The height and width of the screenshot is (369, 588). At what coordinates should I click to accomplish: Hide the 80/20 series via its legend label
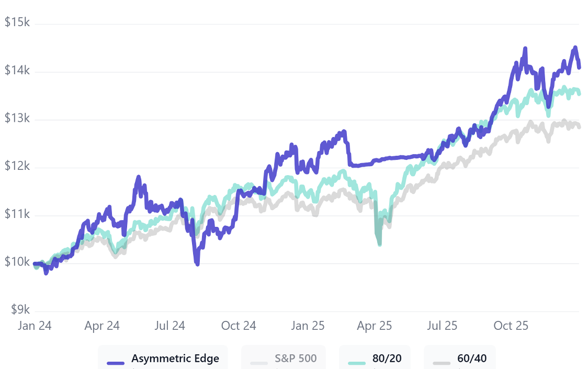coord(386,359)
